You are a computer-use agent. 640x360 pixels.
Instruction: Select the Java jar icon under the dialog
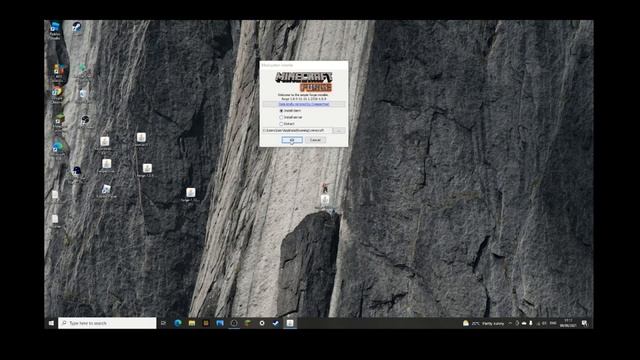click(324, 200)
